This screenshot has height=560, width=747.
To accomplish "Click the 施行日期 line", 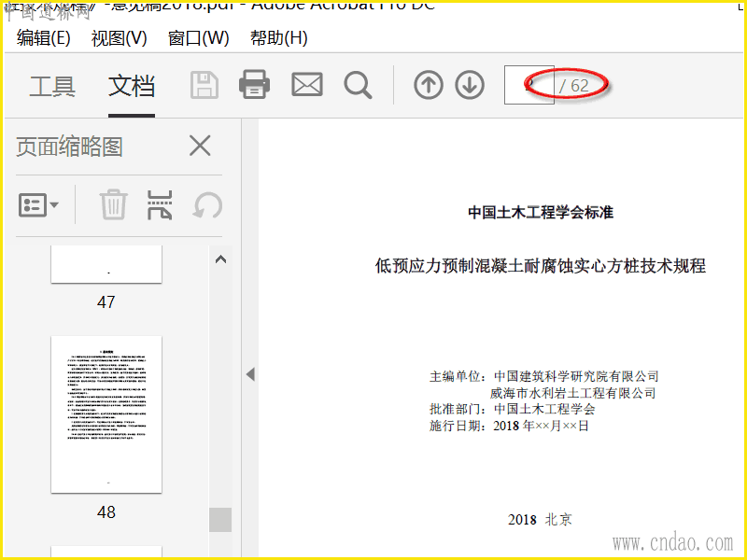I will pos(509,426).
